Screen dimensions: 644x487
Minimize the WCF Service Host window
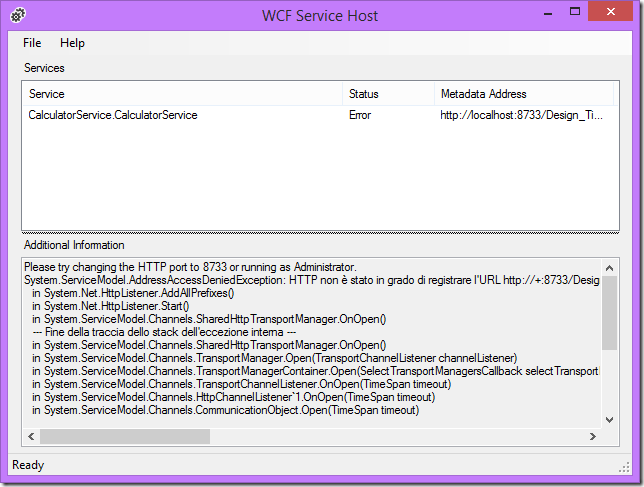(x=548, y=12)
